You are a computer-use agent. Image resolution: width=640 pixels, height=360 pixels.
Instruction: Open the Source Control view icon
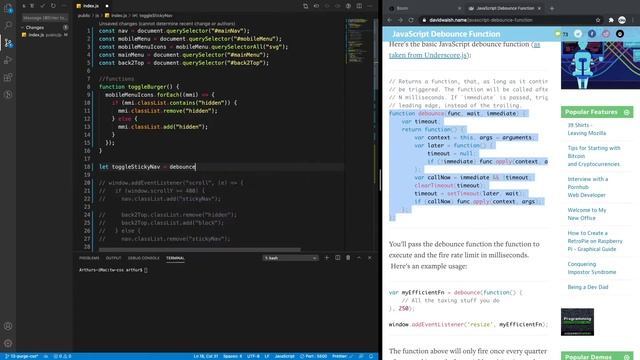(8, 43)
